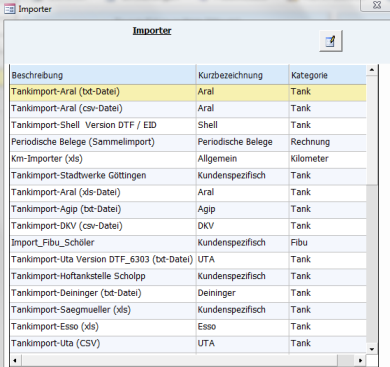The image size is (390, 367).
Task: Select the Tankimport-Agip (txt-Datei) row
Action: (188, 209)
